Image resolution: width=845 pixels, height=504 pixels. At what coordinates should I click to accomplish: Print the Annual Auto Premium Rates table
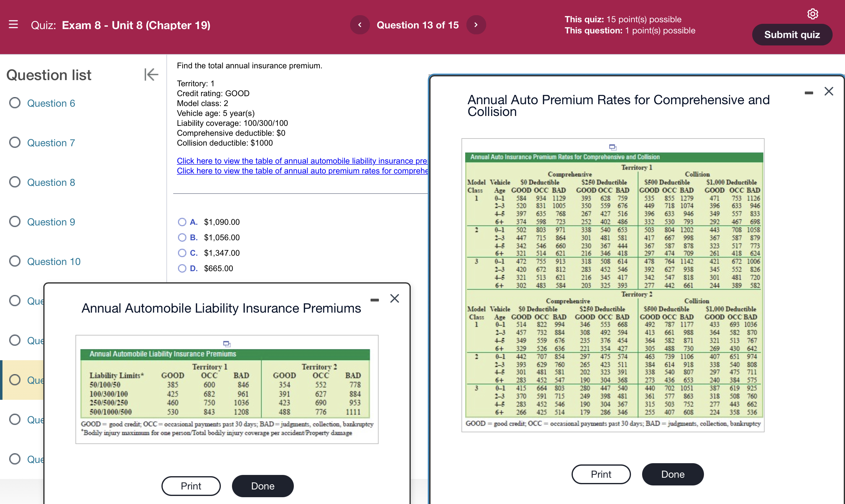point(601,474)
